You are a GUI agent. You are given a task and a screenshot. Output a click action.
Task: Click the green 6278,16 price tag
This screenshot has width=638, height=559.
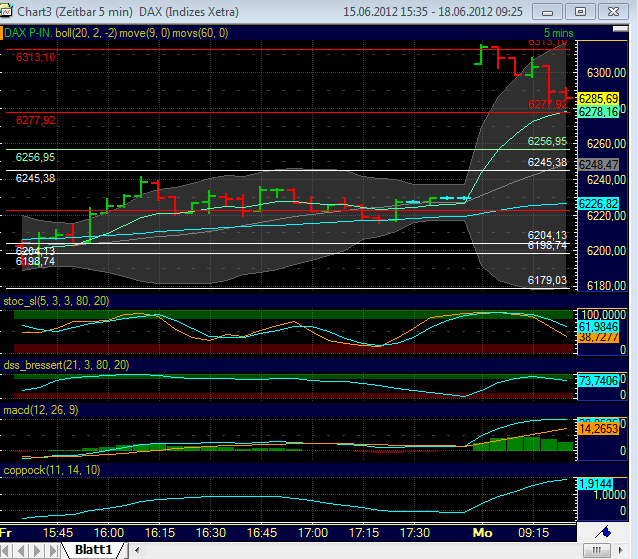pyautogui.click(x=599, y=111)
